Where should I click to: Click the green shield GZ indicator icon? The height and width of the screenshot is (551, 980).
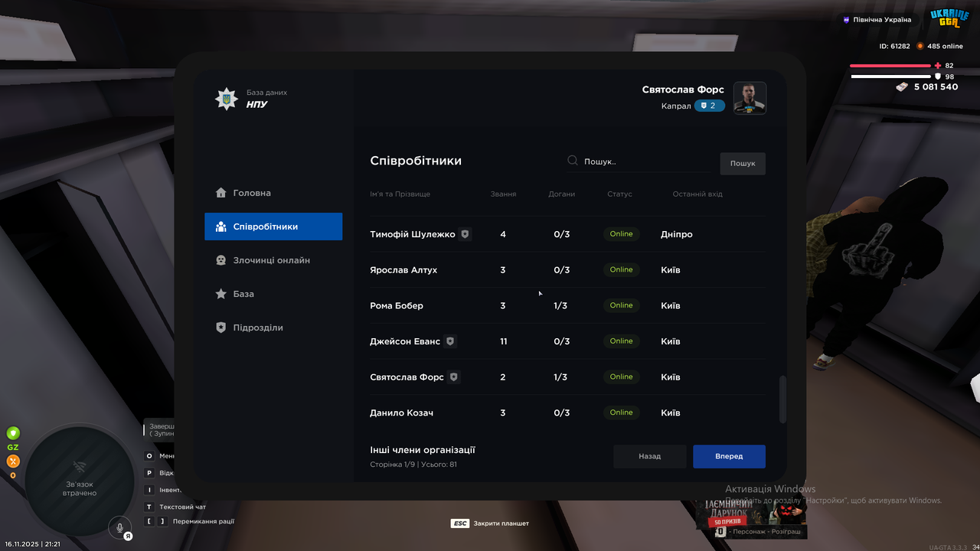pos(13,433)
